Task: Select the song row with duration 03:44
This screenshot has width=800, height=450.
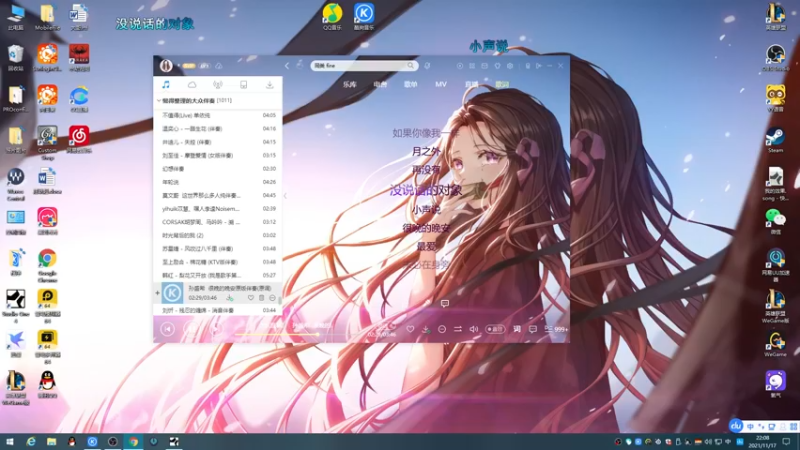Action: click(218, 310)
